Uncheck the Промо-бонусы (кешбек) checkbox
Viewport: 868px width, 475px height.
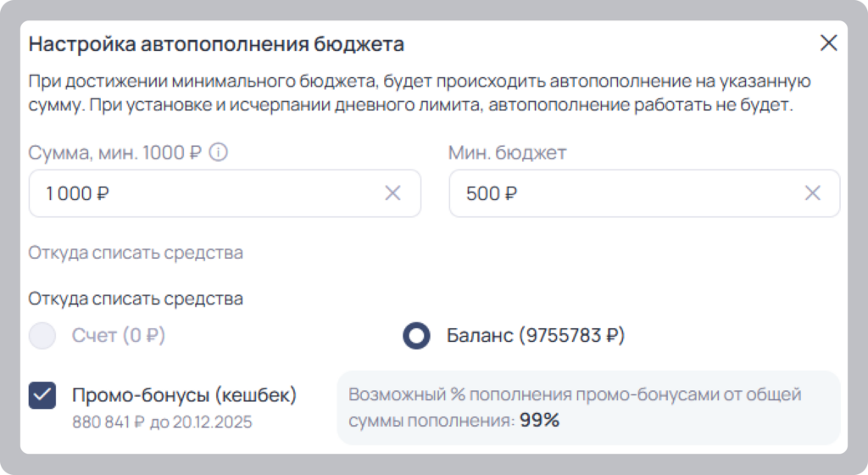coord(42,395)
